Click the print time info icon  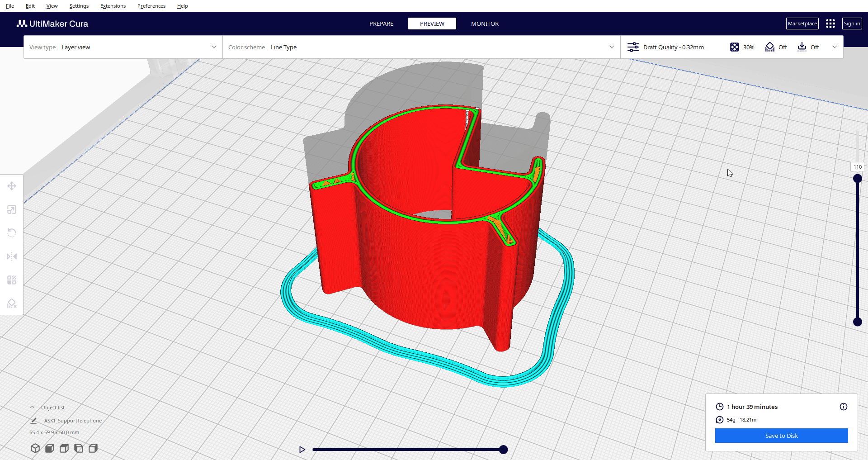pos(843,407)
